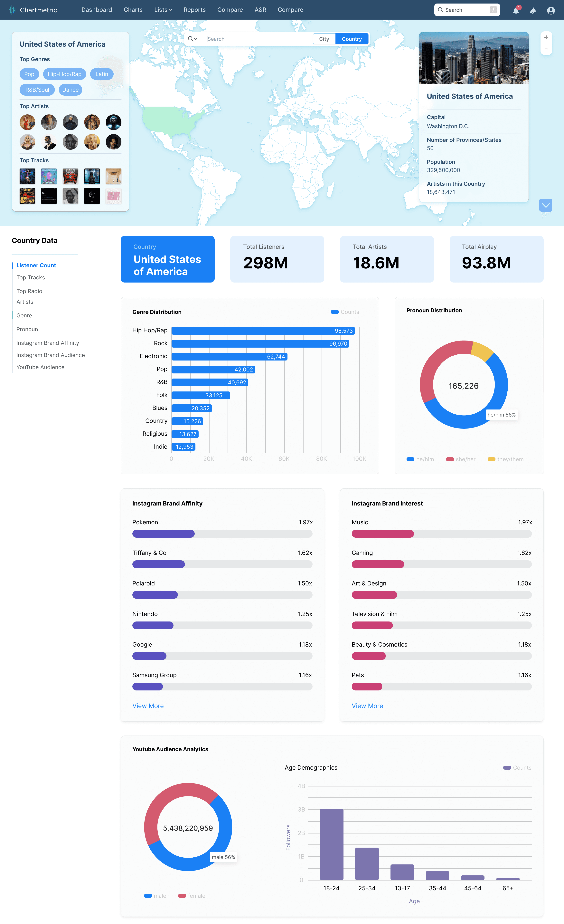Expand the map search type chevron

(x=196, y=39)
